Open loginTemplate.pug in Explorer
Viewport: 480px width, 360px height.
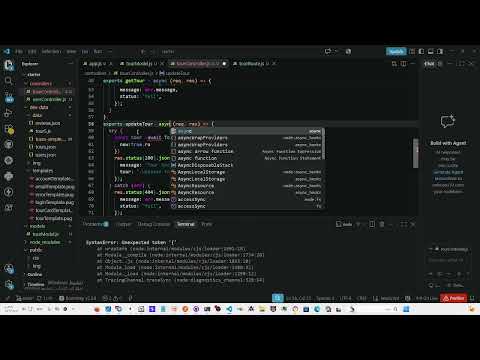click(x=54, y=202)
